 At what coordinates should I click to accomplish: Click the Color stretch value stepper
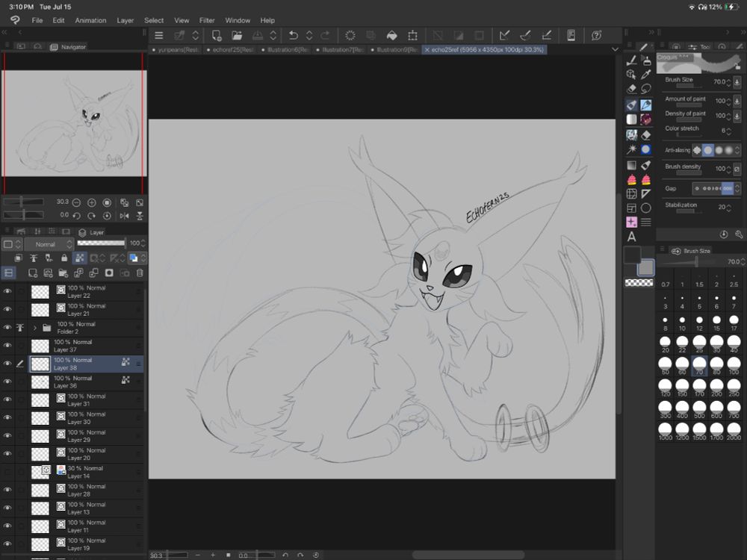click(x=728, y=130)
